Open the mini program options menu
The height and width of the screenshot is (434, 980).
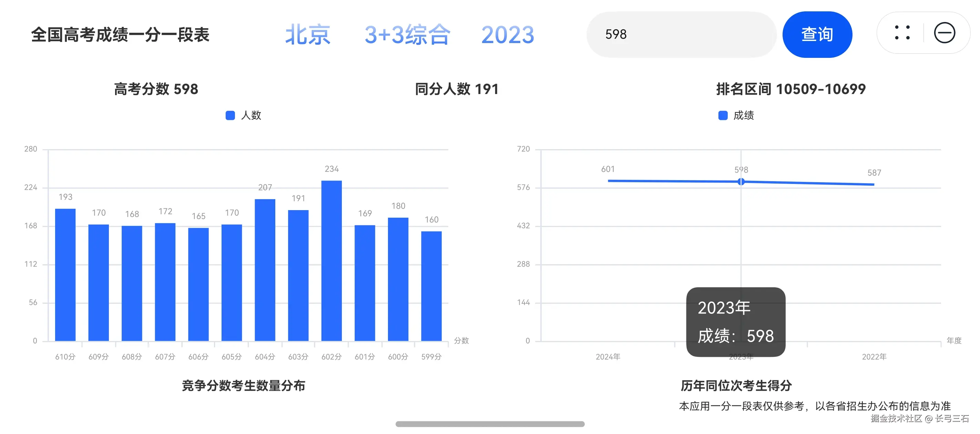(x=903, y=33)
